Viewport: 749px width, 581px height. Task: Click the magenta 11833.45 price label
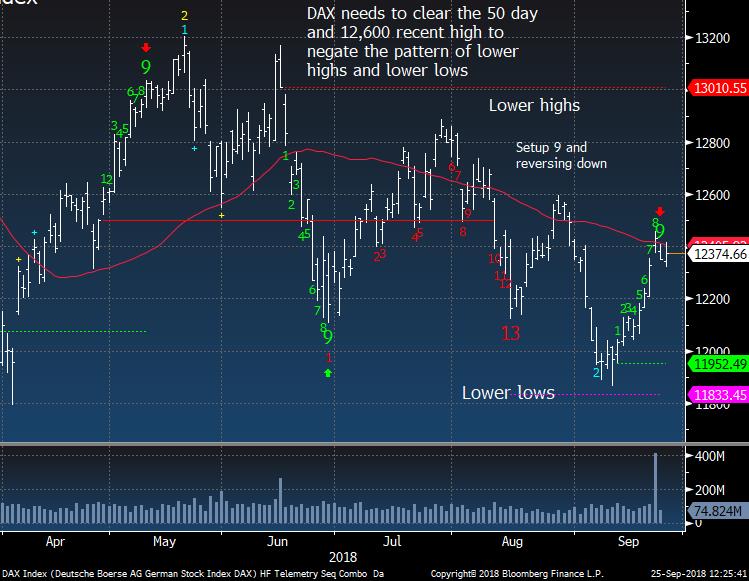point(719,395)
